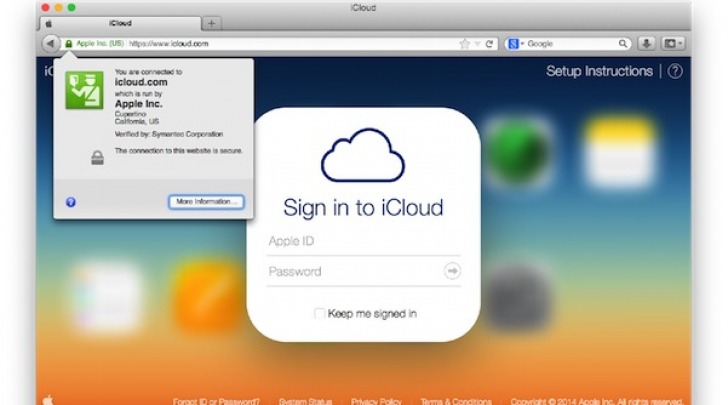The image size is (728, 405).
Task: Click the magnifier search icon
Action: (623, 44)
